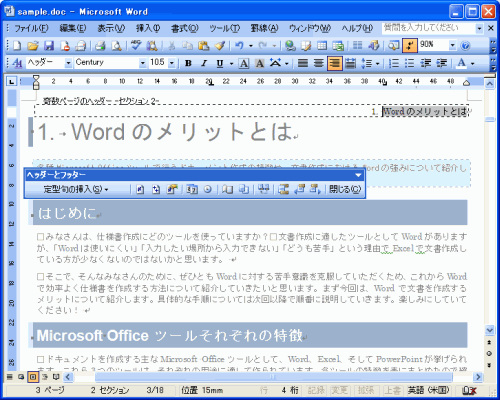Click Switch Between Header and Footer icon
This screenshot has width=500, height=400.
[284, 189]
